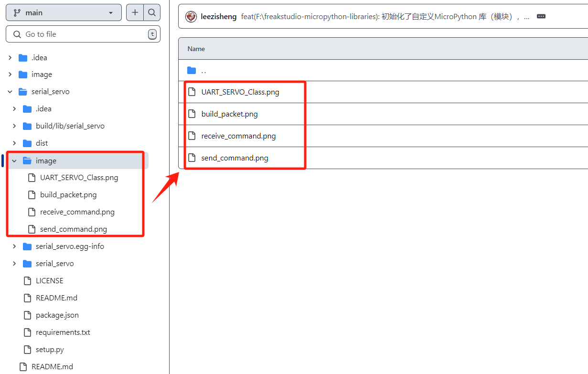
Task: Click folder icon of dist in tree
Action: tap(27, 143)
